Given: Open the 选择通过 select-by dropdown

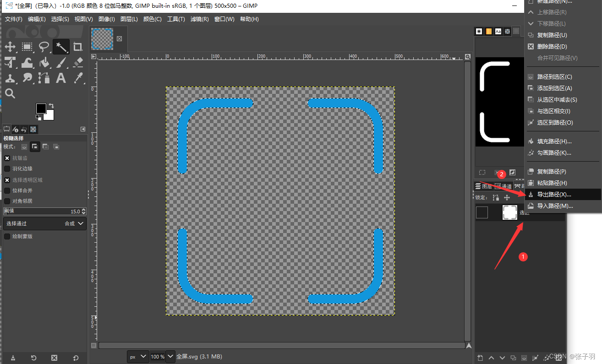Looking at the screenshot, I should (44, 223).
